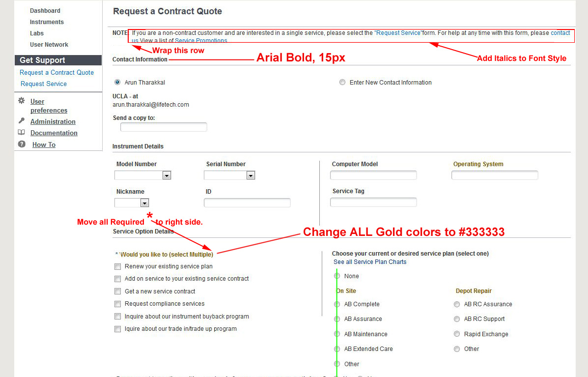The image size is (588, 377).
Task: Click See all Service Plan Charts link
Action: click(370, 262)
